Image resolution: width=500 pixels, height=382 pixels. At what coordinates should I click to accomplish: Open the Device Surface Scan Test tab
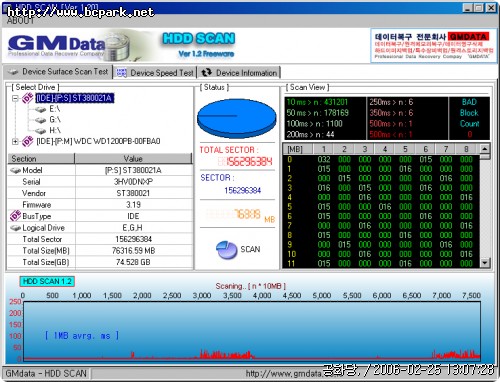point(58,72)
